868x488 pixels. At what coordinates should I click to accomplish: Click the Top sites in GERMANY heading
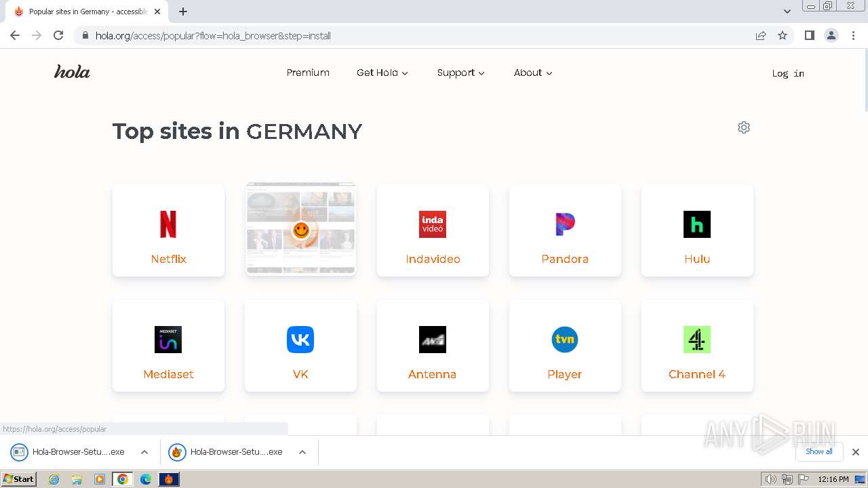coord(237,131)
